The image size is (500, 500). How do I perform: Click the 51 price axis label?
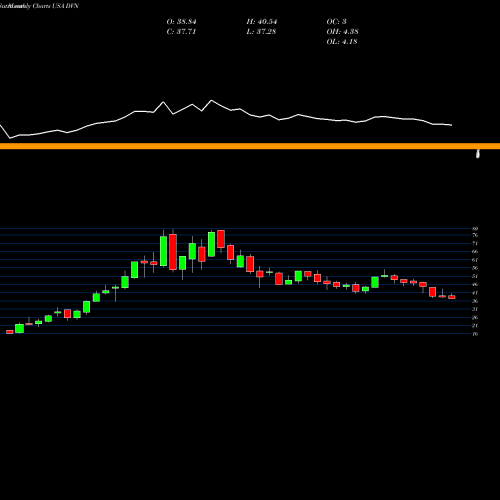[x=475, y=276]
